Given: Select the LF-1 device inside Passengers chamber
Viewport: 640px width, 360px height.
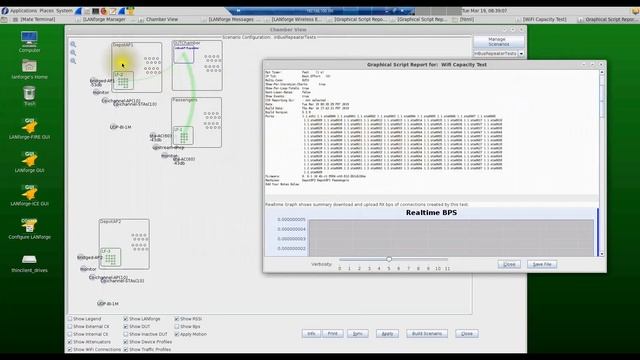Looking at the screenshot, I should [183, 136].
